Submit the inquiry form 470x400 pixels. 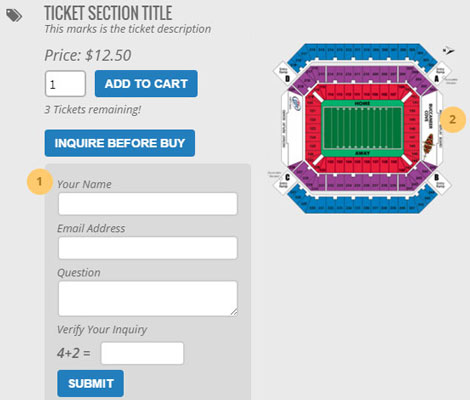click(90, 383)
